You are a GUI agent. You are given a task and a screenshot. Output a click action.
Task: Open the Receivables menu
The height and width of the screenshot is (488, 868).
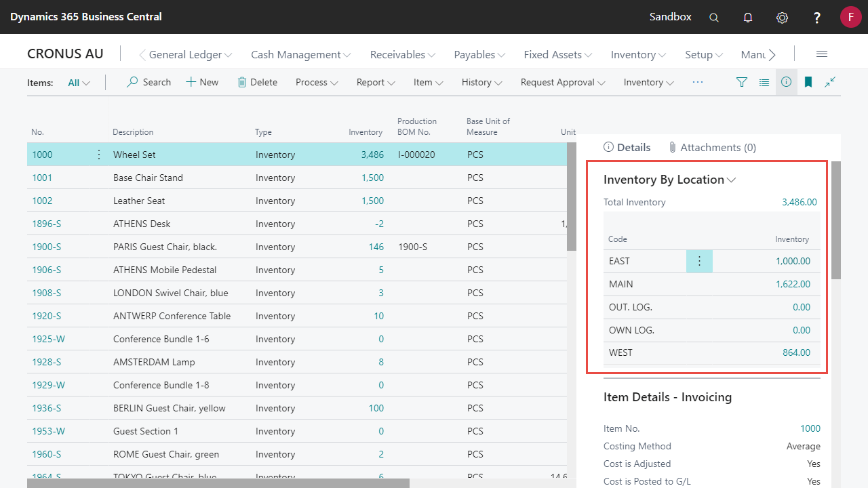(x=403, y=55)
